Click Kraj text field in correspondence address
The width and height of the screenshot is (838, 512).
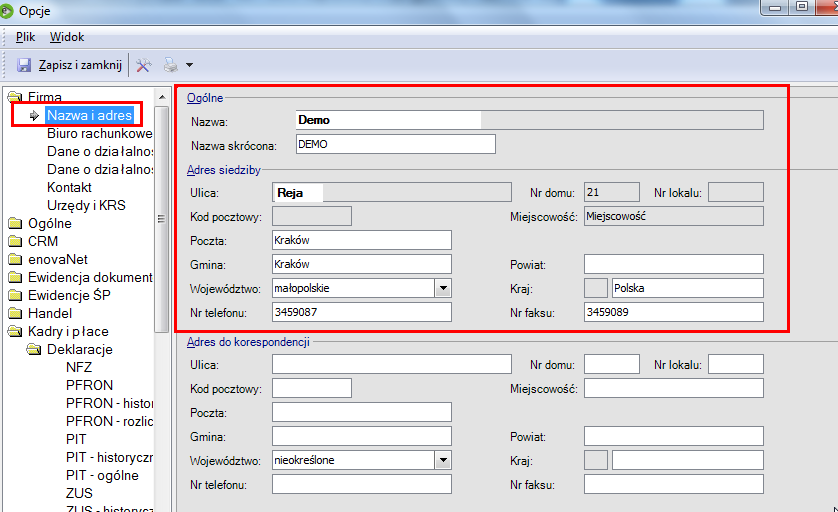coord(688,460)
